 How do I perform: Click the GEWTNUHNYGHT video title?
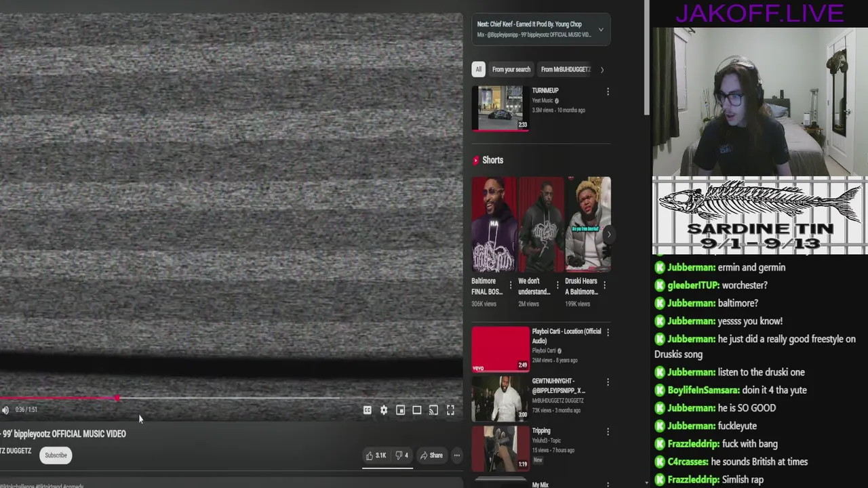[559, 386]
